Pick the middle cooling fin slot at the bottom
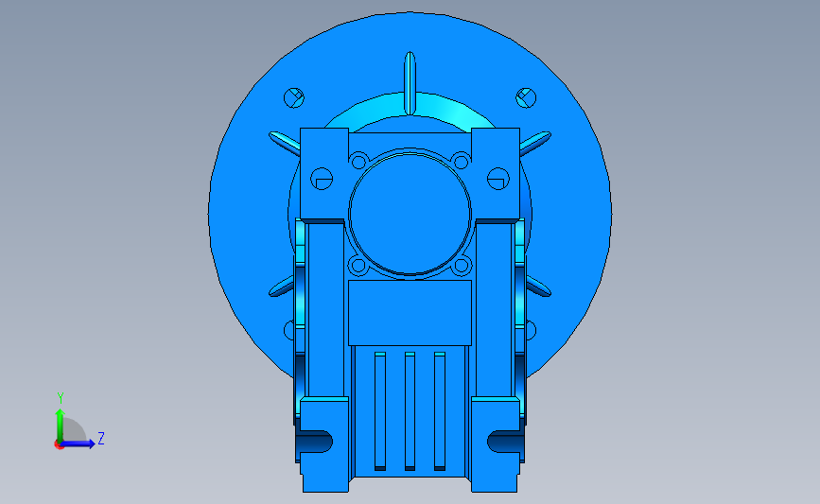The image size is (820, 504). 410,411
